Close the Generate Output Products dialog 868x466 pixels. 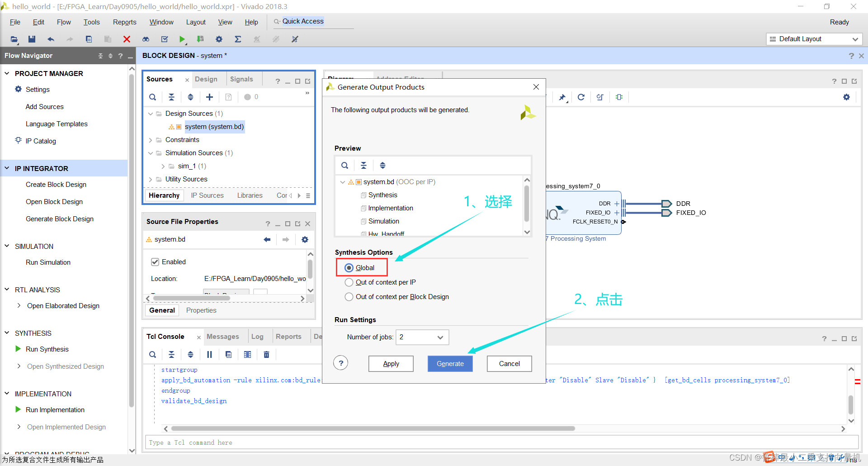[x=536, y=87]
